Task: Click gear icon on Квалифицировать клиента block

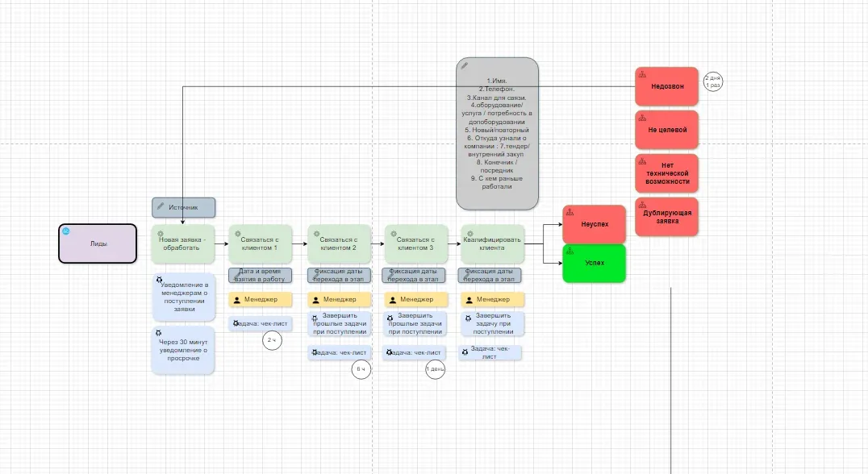Action: pos(470,234)
